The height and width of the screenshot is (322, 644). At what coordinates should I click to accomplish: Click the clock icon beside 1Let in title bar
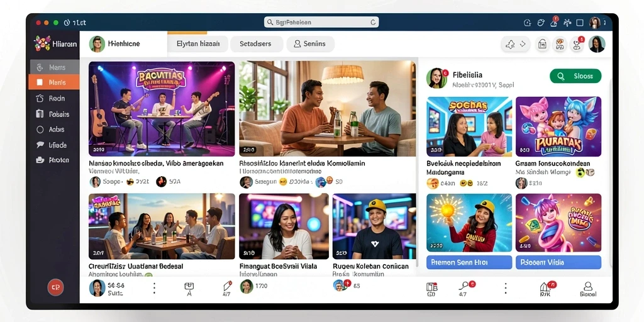pyautogui.click(x=67, y=23)
